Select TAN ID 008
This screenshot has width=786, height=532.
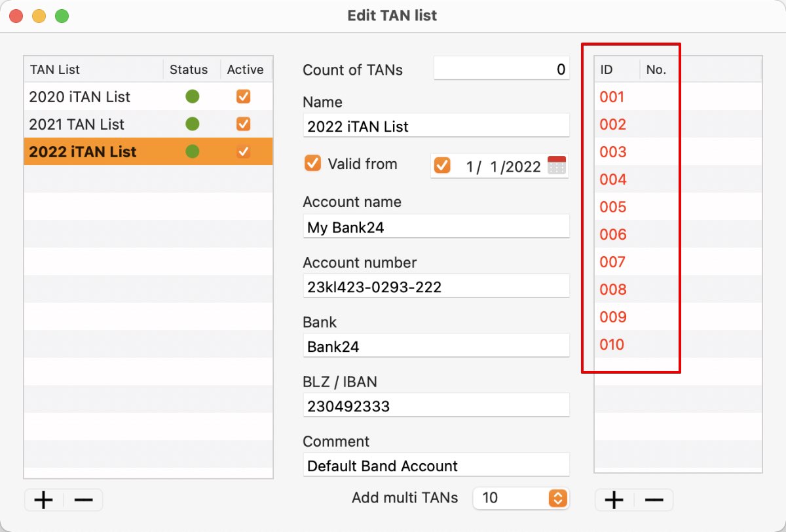point(678,289)
